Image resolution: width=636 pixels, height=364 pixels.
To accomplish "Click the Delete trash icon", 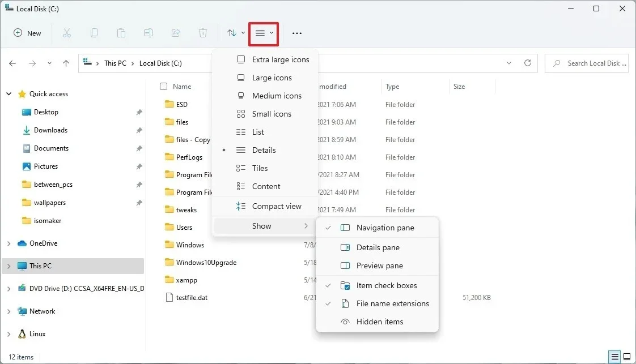I will pos(203,33).
